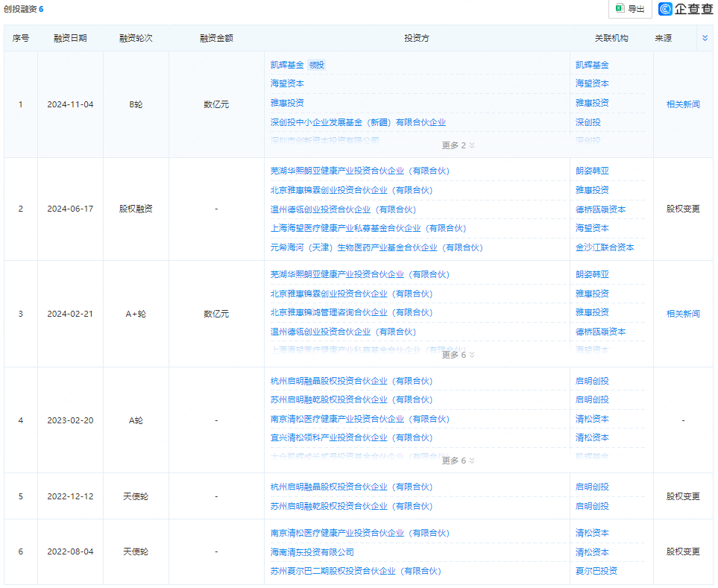Open 苏州夏尔巴二期股权投资合伙企业 link
This screenshot has width=718, height=588.
pyautogui.click(x=356, y=571)
